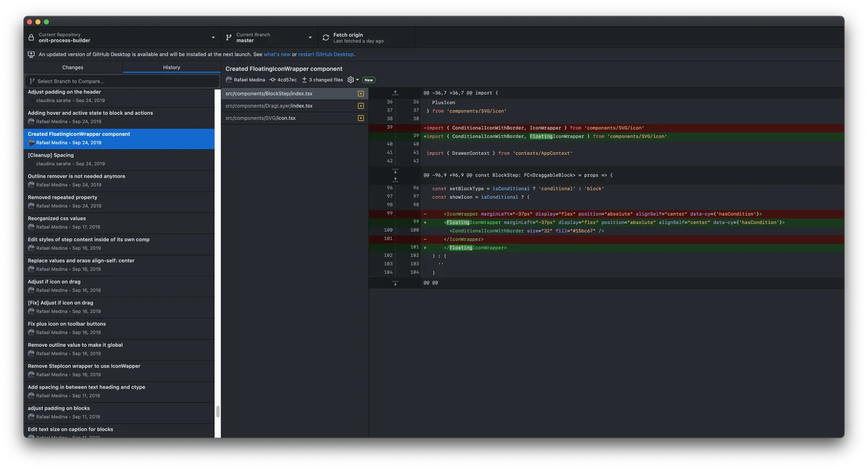Click the changed files diff icon
This screenshot has width=868, height=469.
pyautogui.click(x=304, y=80)
